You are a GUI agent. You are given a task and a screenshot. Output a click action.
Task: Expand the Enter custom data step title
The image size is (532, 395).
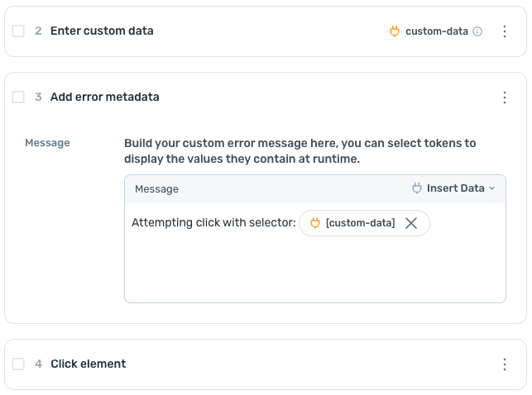coord(102,31)
